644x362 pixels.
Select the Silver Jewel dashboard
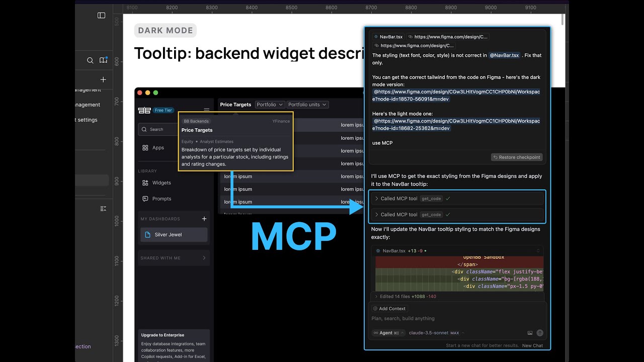click(x=174, y=235)
